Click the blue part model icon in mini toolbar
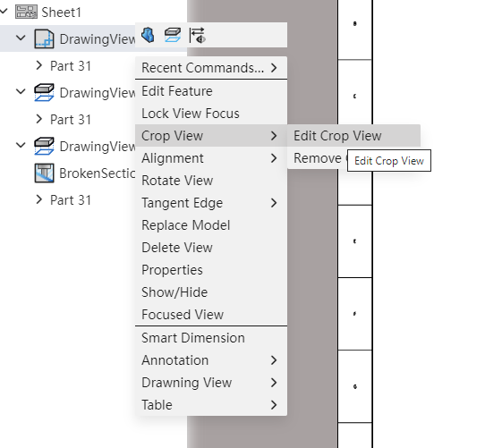Screen dimensions: 502x448 [148, 35]
